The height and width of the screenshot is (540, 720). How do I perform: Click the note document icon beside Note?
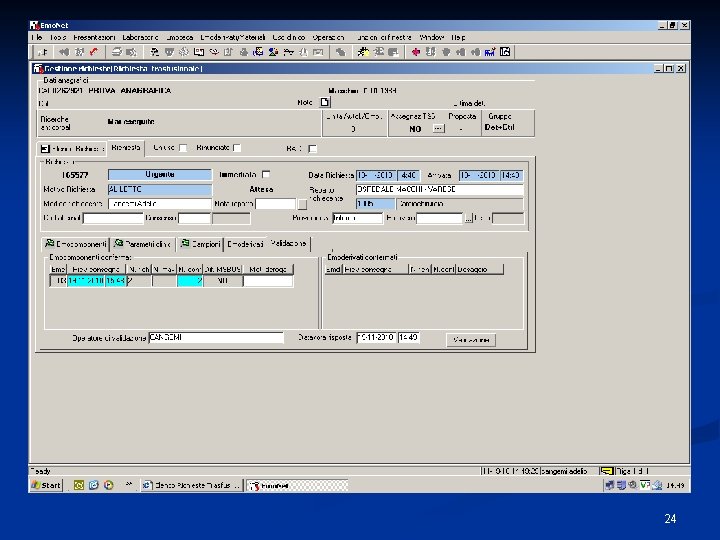pos(323,102)
